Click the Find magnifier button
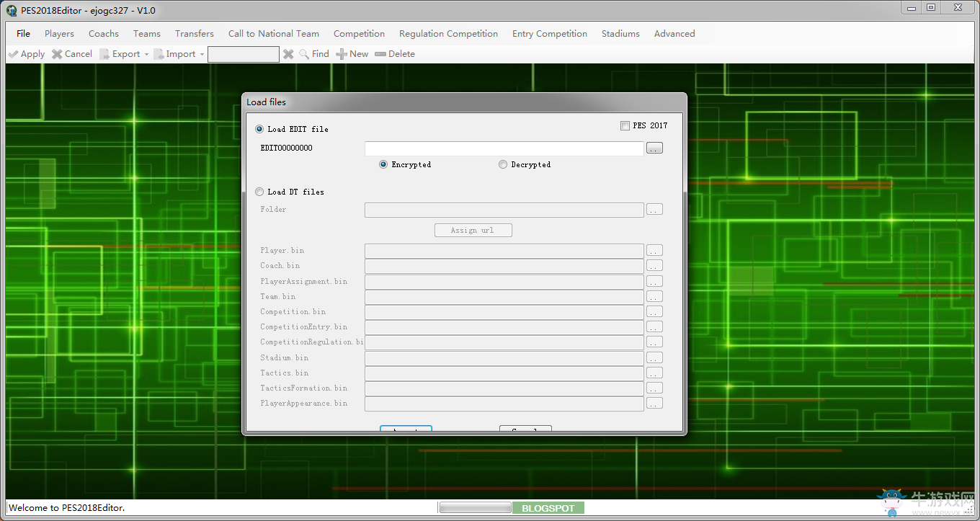 pos(314,54)
